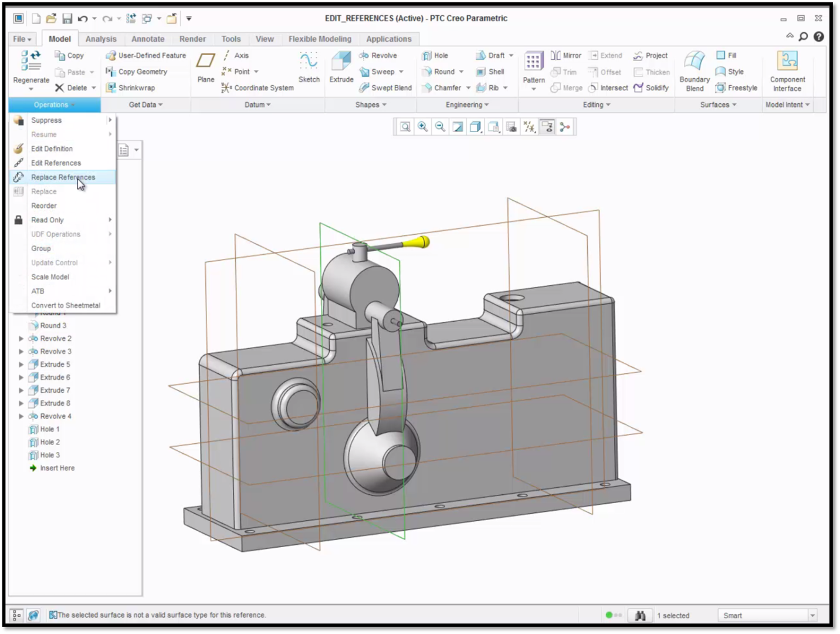This screenshot has width=840, height=634.
Task: Open the File menu
Action: (x=22, y=39)
